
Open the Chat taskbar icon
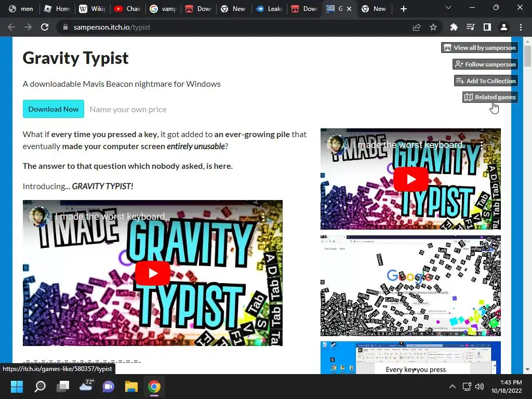109,387
